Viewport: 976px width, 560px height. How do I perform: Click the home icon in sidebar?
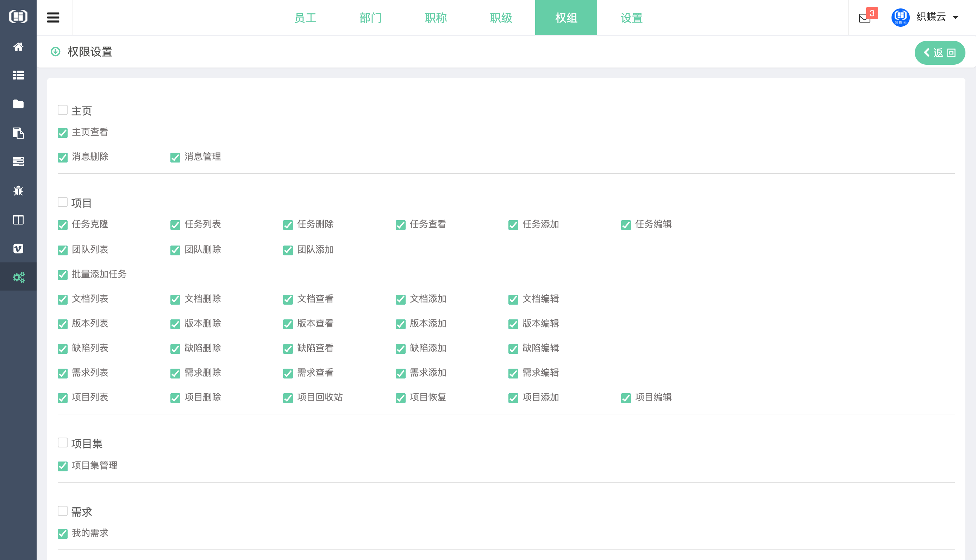tap(18, 46)
